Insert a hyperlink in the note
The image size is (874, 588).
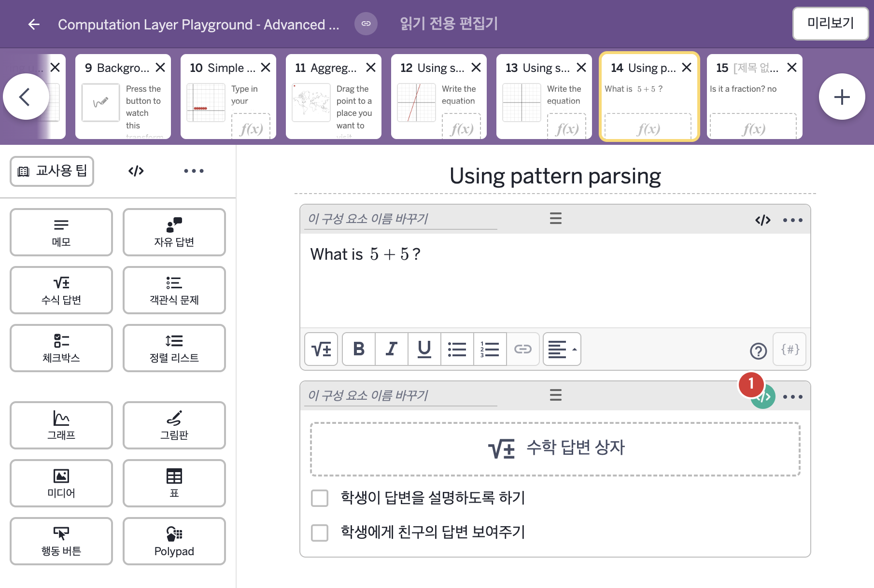[x=523, y=349]
